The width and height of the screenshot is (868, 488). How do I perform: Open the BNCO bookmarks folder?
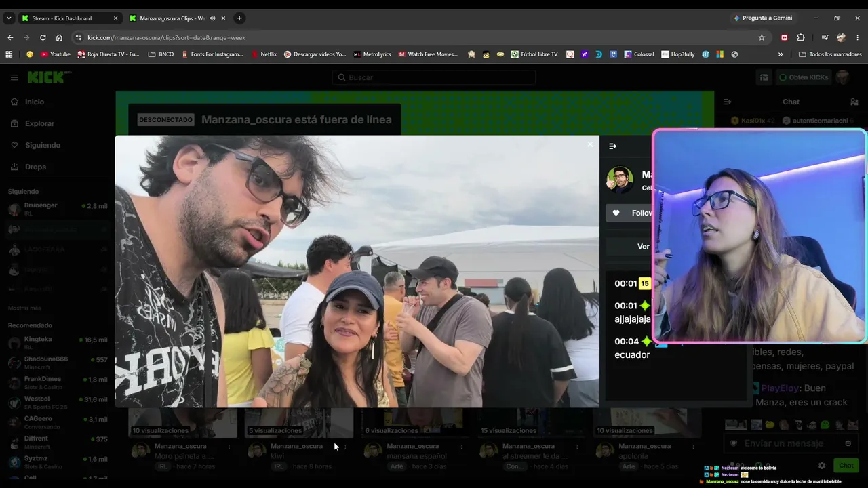[161, 54]
